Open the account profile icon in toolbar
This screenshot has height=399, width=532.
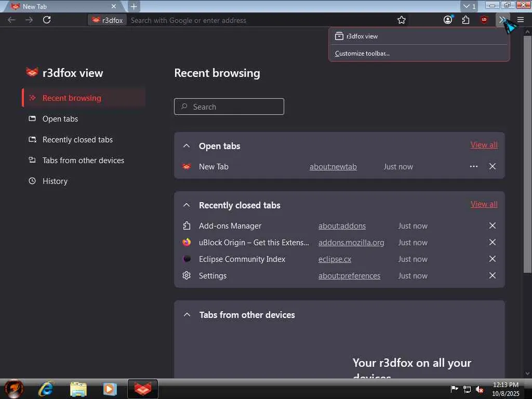tap(448, 20)
